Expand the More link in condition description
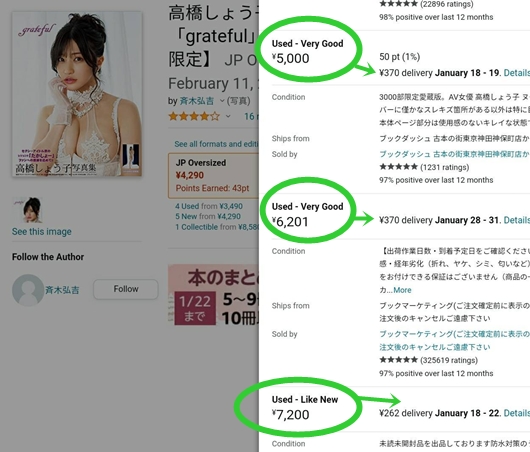The height and width of the screenshot is (452, 530). pos(402,290)
